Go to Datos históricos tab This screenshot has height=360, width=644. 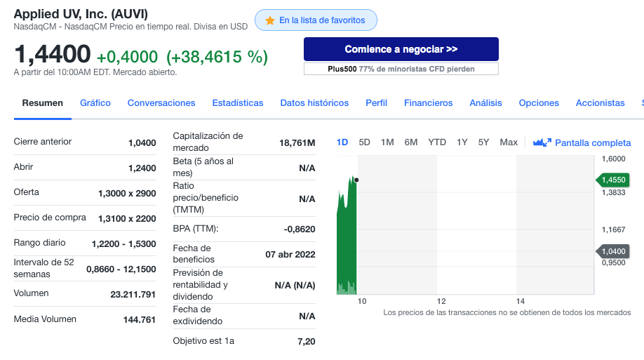314,103
